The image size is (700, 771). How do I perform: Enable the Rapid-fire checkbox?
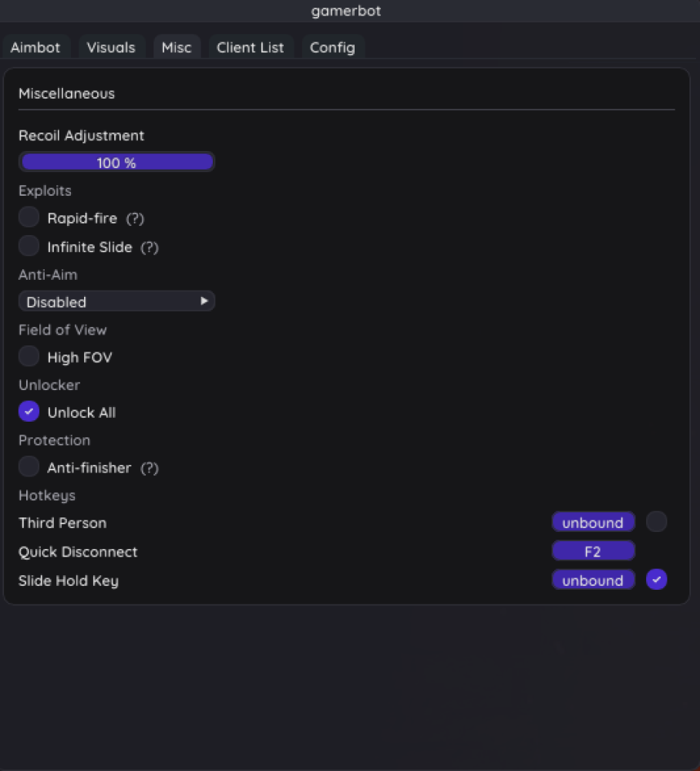[29, 217]
